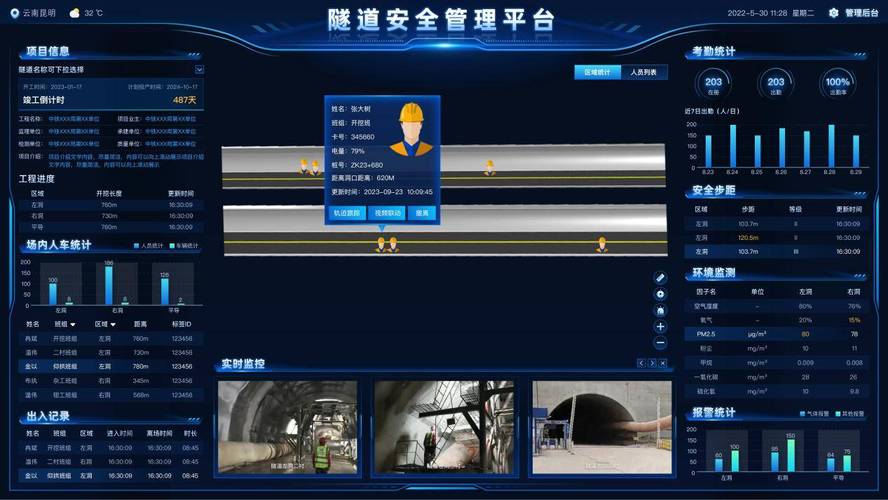Screen dimensions: 888x500
Task: Open the 管理后台 gear icon
Action: coord(833,12)
